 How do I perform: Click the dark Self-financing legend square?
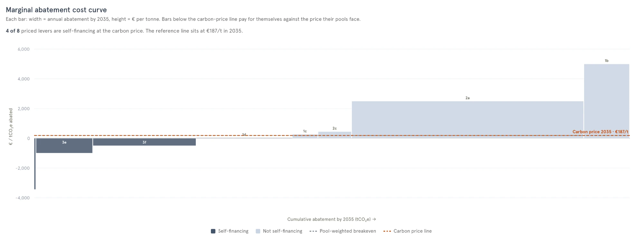(x=213, y=231)
